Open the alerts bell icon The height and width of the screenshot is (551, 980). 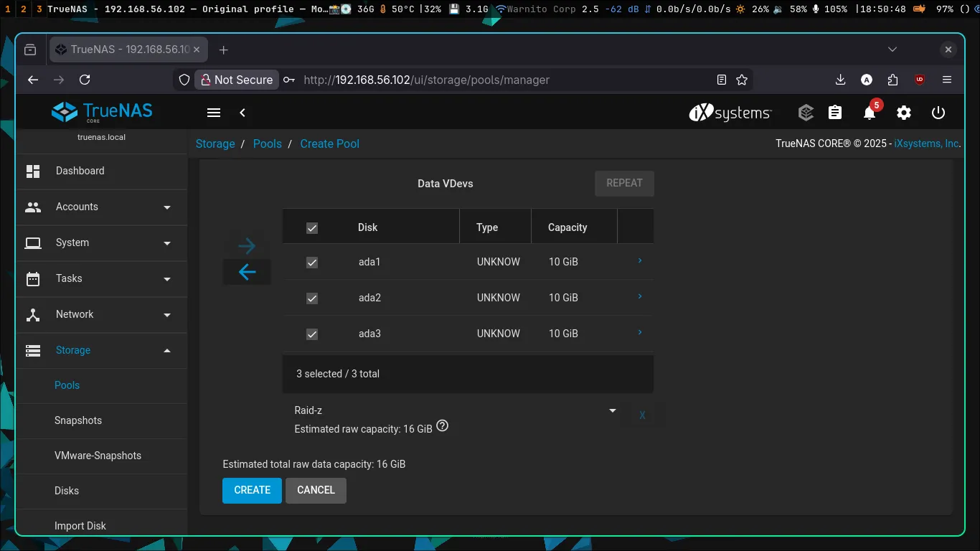[870, 113]
